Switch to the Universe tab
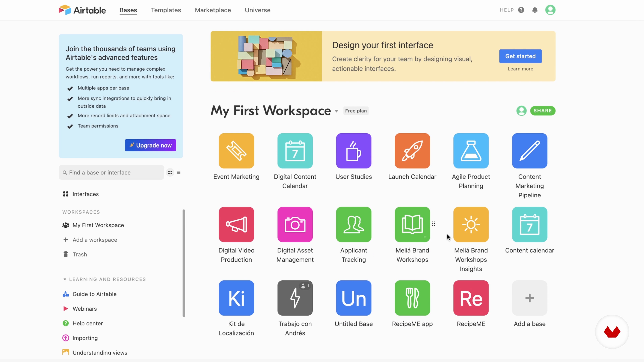 [x=257, y=10]
